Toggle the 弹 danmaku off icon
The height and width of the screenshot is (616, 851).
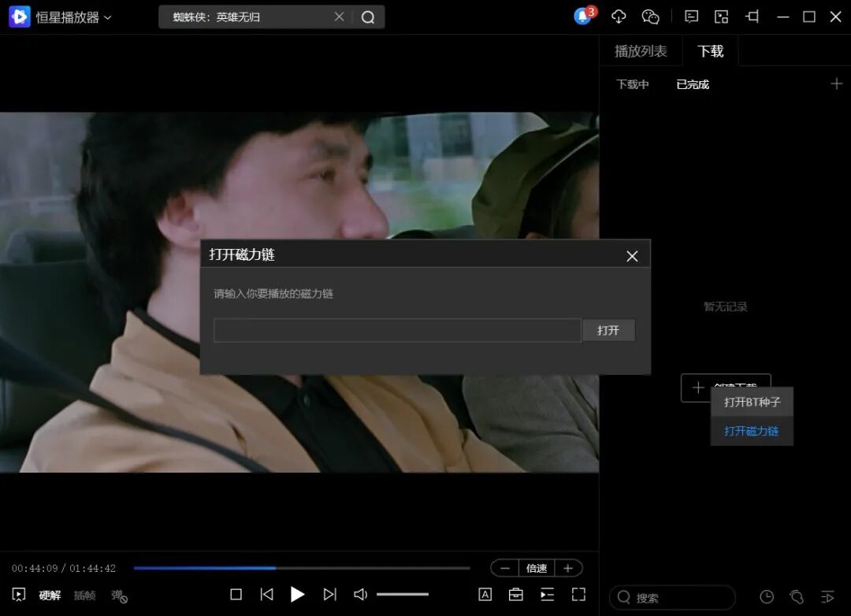(x=119, y=596)
